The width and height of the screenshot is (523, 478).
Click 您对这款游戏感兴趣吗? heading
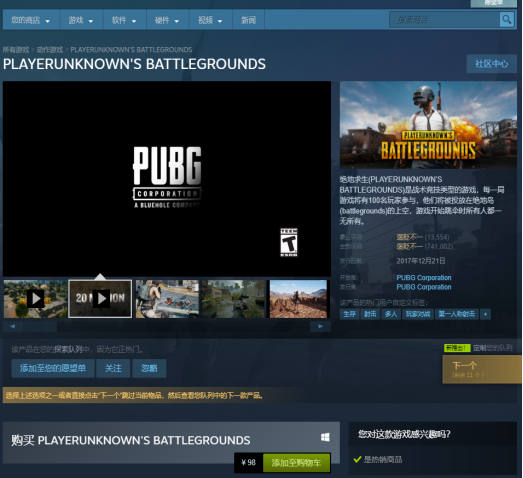coord(404,434)
